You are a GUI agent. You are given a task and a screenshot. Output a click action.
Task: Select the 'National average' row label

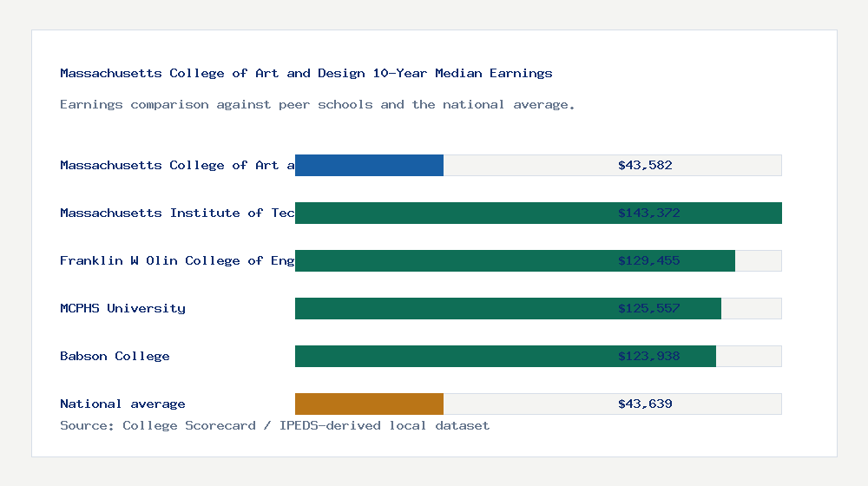click(122, 404)
